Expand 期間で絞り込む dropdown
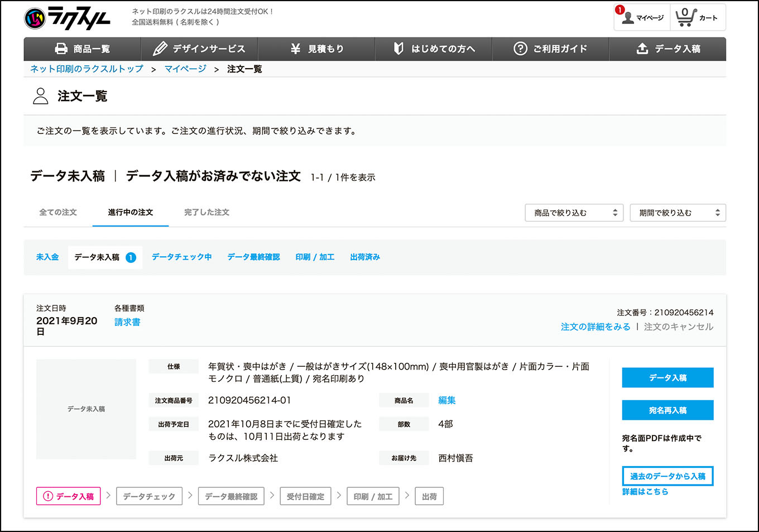Image resolution: width=759 pixels, height=532 pixels. tap(678, 213)
